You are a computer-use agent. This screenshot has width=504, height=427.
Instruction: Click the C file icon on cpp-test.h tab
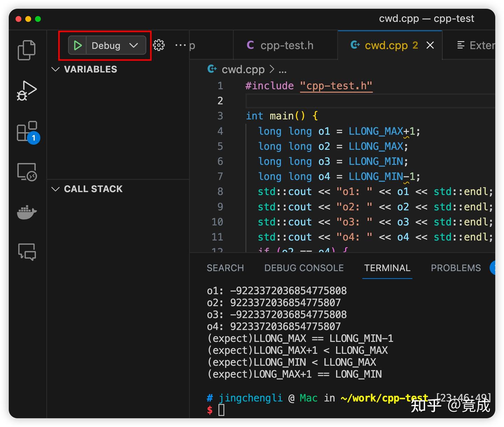250,45
